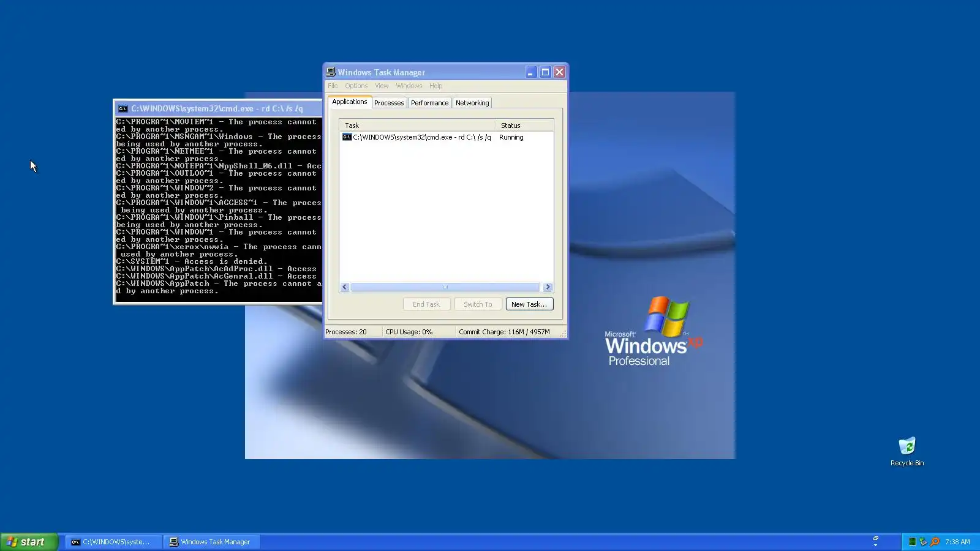Switch to the Performance tab
Screen dimensions: 980x551
click(x=429, y=103)
